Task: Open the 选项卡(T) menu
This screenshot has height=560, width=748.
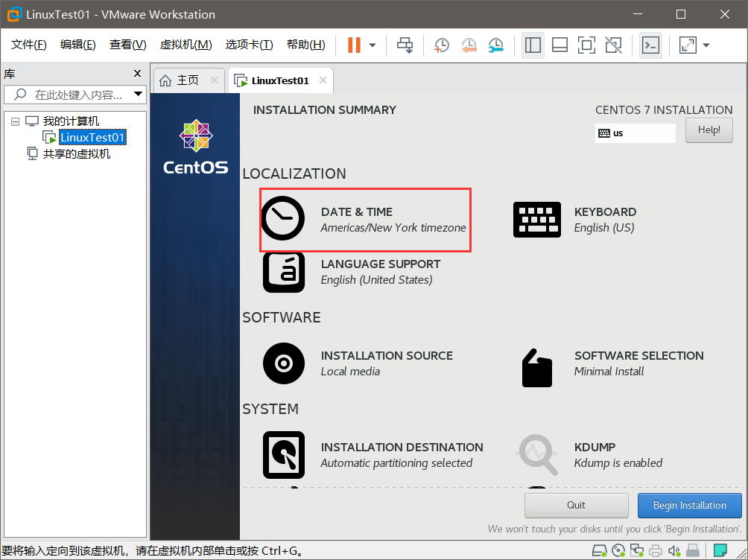Action: click(249, 45)
